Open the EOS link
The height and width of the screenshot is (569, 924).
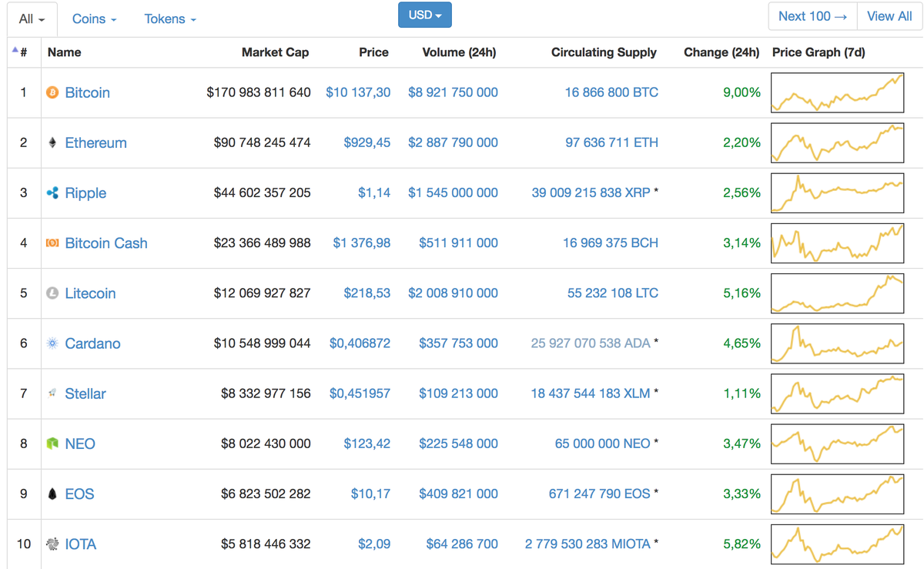[79, 494]
